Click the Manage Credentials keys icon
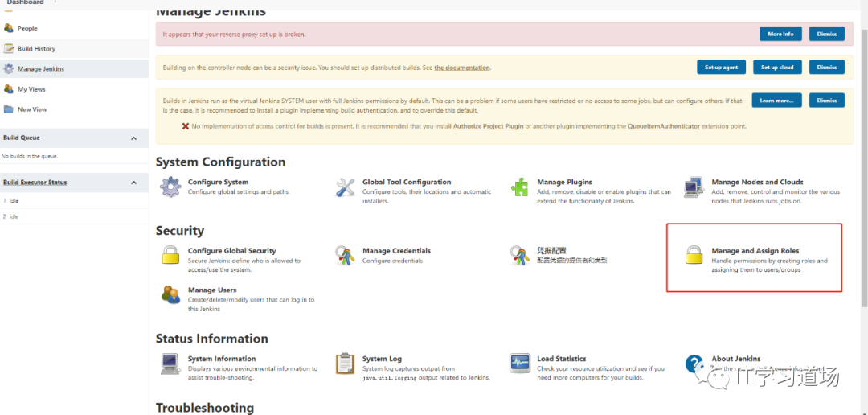The image size is (868, 415). point(346,256)
